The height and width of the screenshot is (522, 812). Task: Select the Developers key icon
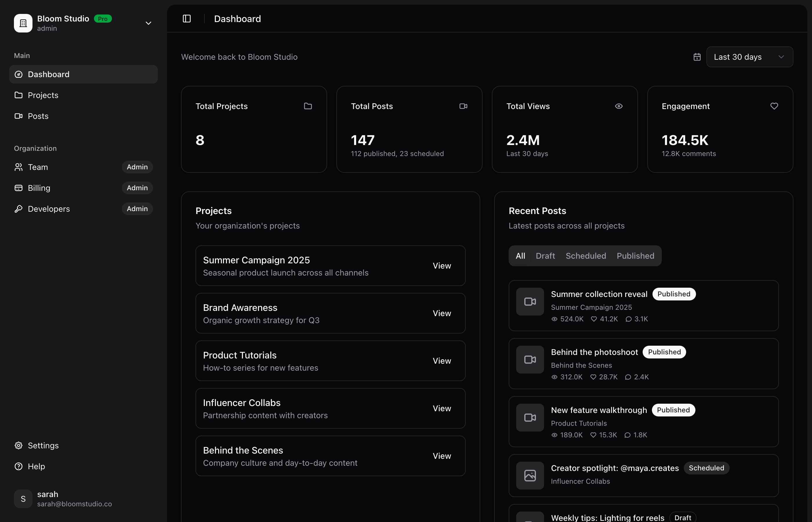click(x=19, y=209)
